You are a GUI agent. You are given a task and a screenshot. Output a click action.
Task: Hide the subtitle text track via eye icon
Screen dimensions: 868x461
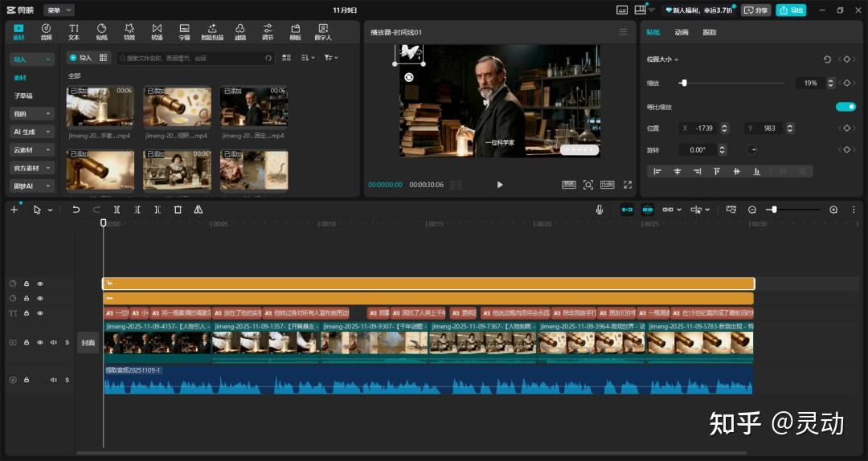[x=40, y=312]
